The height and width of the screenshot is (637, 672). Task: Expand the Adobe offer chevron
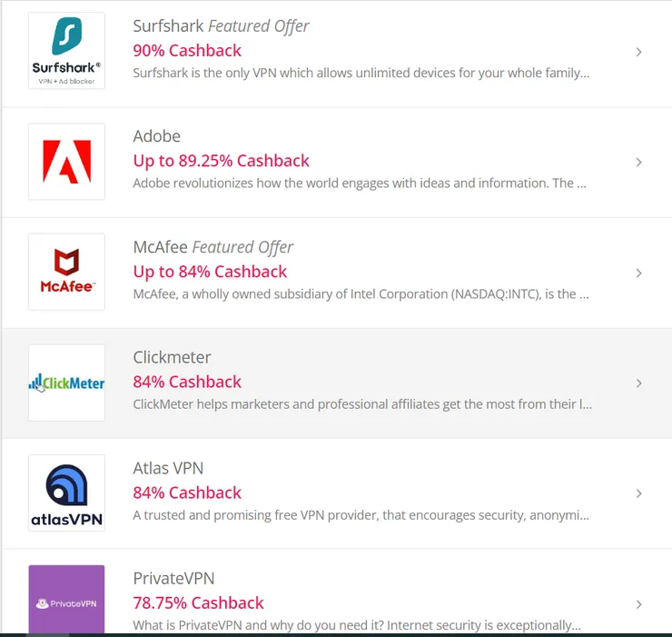(x=639, y=163)
